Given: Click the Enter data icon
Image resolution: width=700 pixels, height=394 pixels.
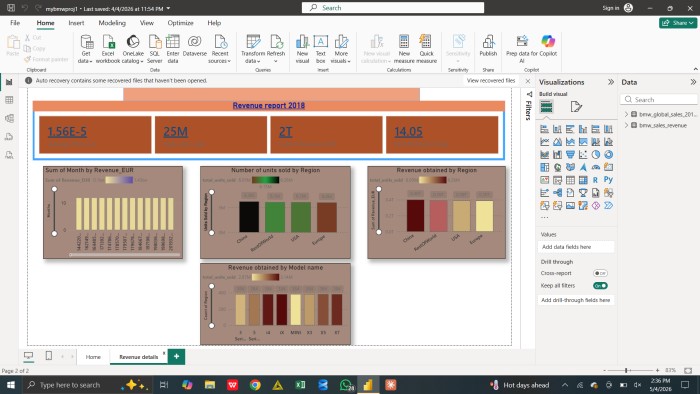Looking at the screenshot, I should coord(173,49).
